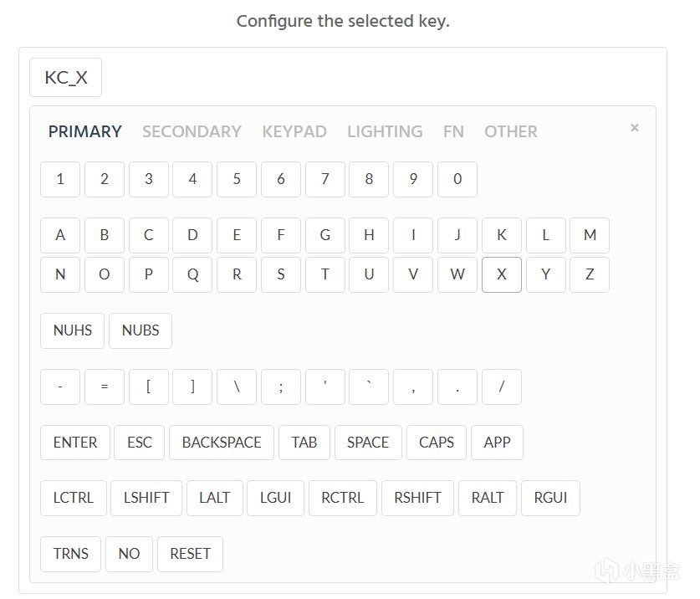Viewport: 700px width, 599px height.
Task: Select the SPACE keycode
Action: [368, 443]
